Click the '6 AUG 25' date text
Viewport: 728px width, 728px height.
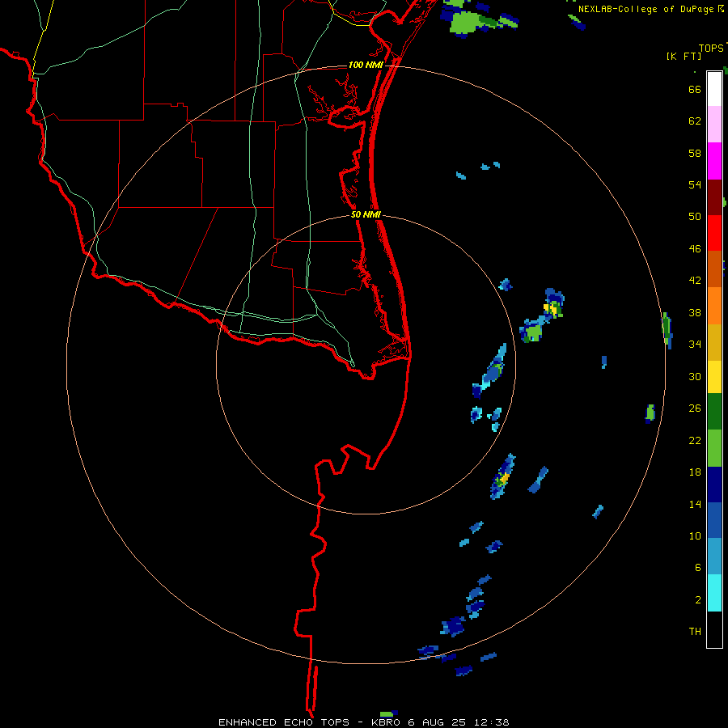click(438, 722)
